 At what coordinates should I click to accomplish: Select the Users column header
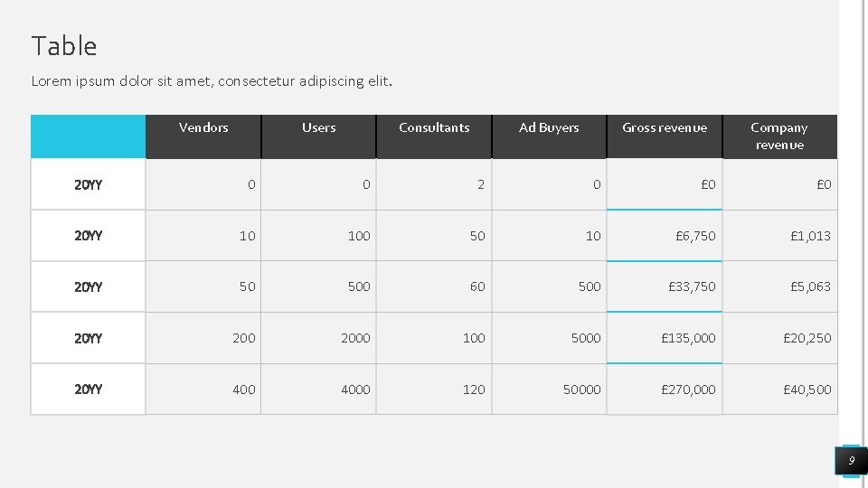click(x=318, y=128)
